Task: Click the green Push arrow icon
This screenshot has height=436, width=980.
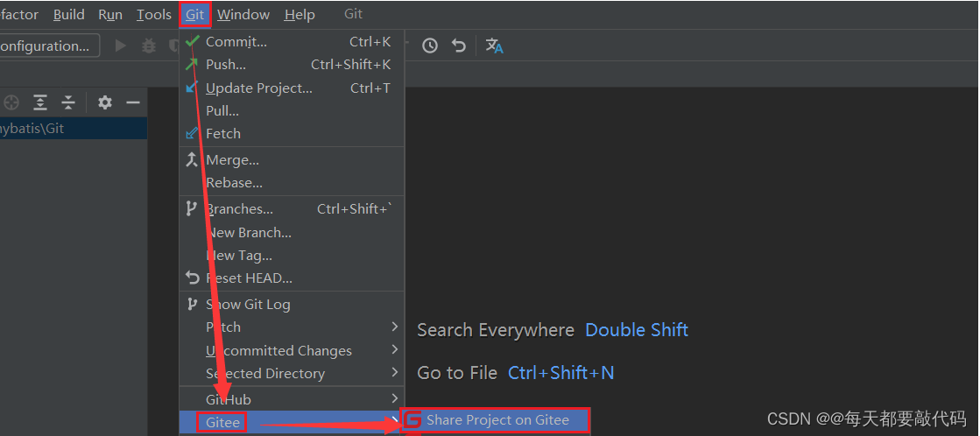Action: (192, 64)
